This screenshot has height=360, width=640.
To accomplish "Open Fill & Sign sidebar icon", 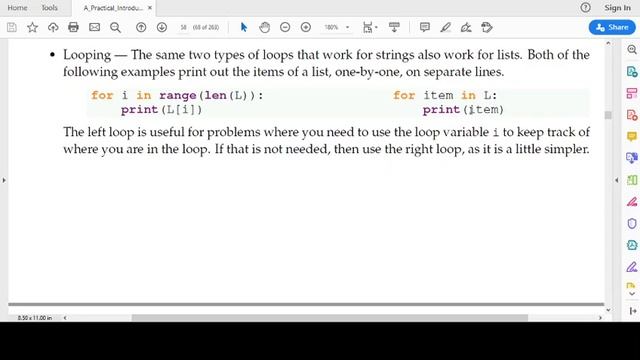I will coord(632,202).
